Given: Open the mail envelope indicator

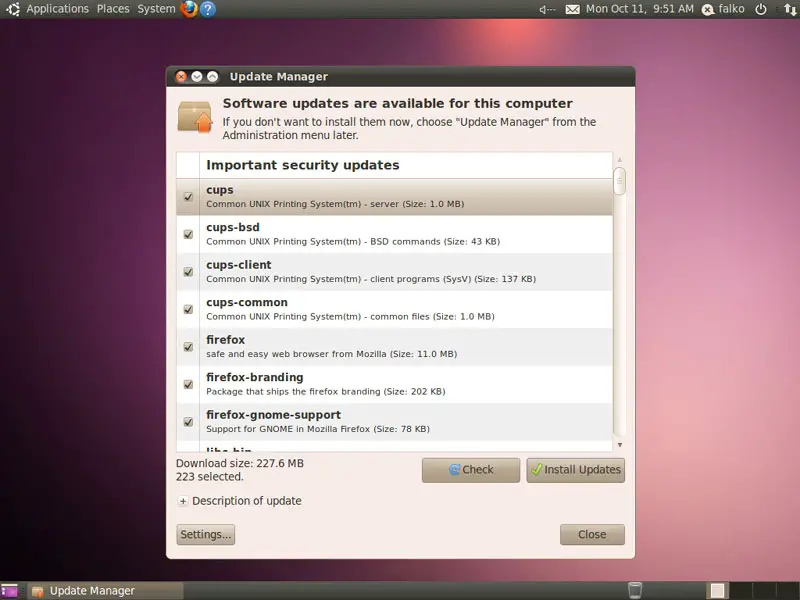Looking at the screenshot, I should [572, 9].
